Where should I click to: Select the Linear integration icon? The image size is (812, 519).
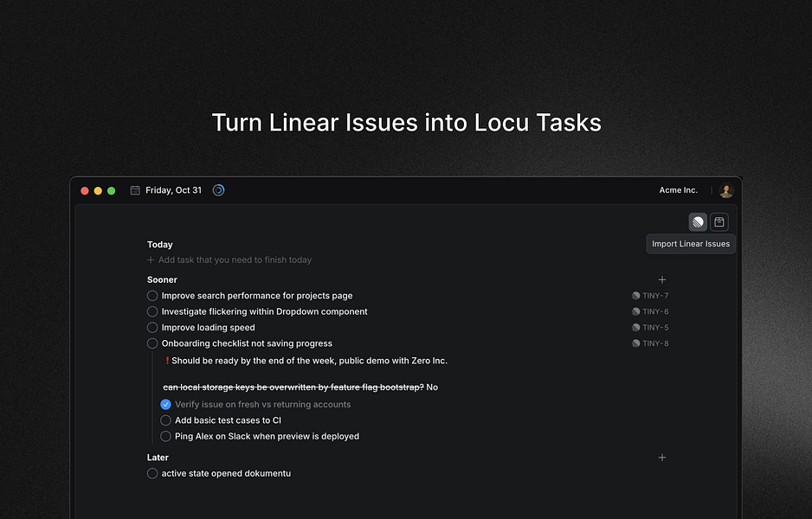[x=698, y=221]
